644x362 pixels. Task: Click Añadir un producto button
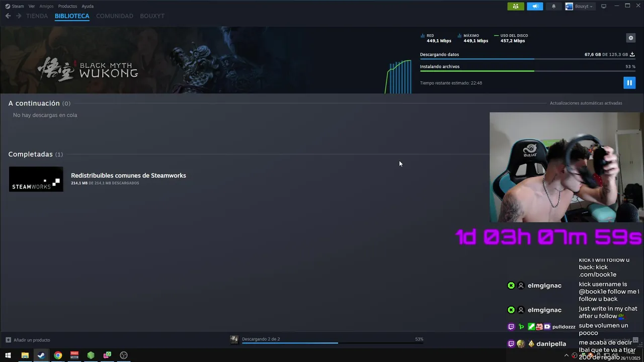click(28, 340)
